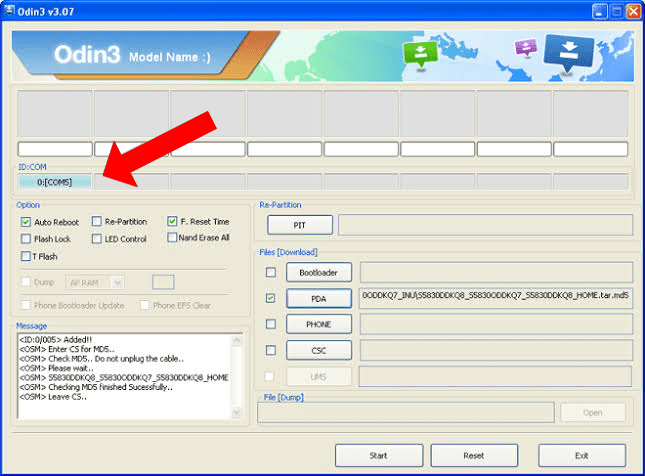The width and height of the screenshot is (645, 476).
Task: Click the Bootloader file button
Action: coord(319,272)
